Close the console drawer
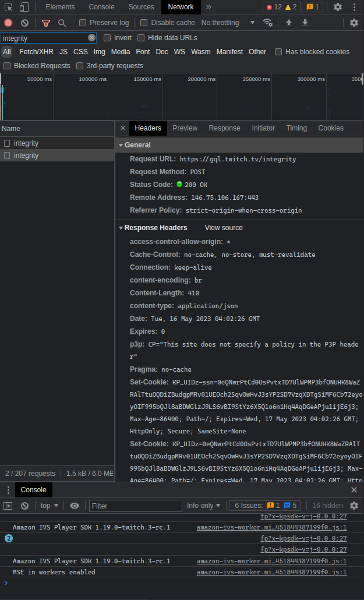364x600 pixels. [x=354, y=490]
